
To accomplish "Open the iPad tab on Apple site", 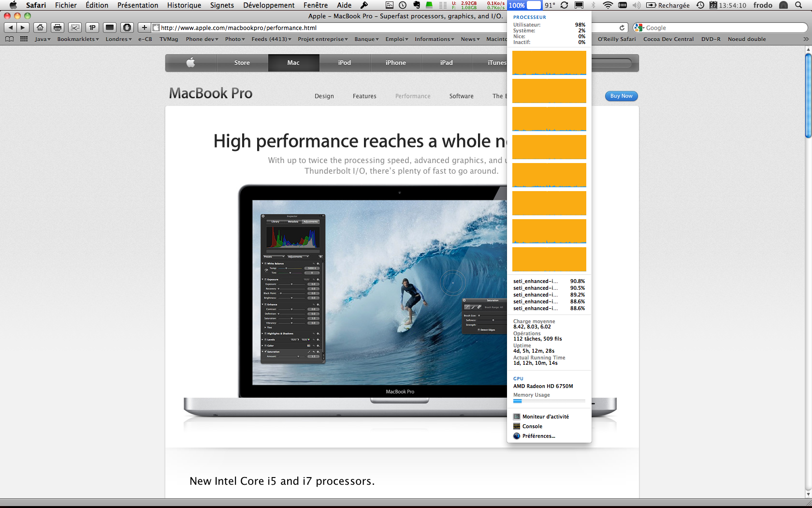I will (x=447, y=62).
